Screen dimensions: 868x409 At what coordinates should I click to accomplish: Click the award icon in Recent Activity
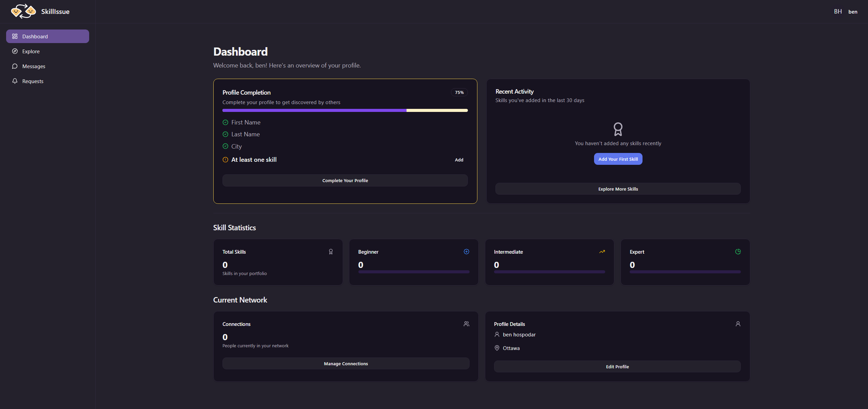618,129
